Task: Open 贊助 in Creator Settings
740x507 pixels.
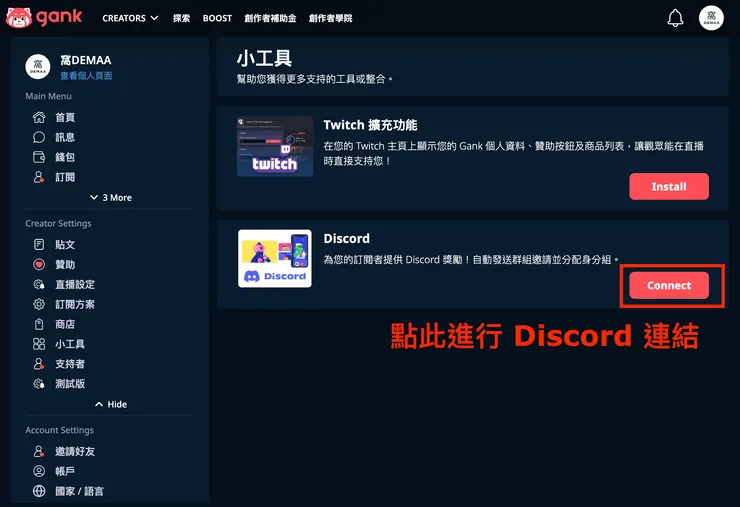Action: [x=65, y=264]
